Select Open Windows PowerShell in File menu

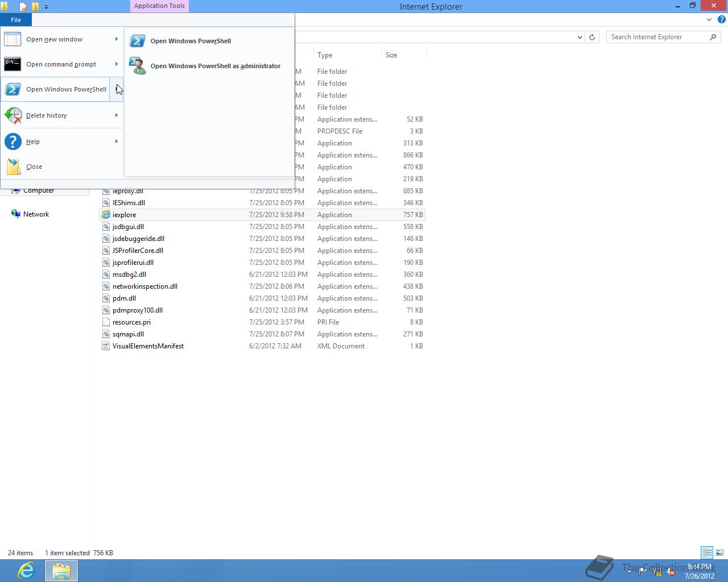click(55, 89)
